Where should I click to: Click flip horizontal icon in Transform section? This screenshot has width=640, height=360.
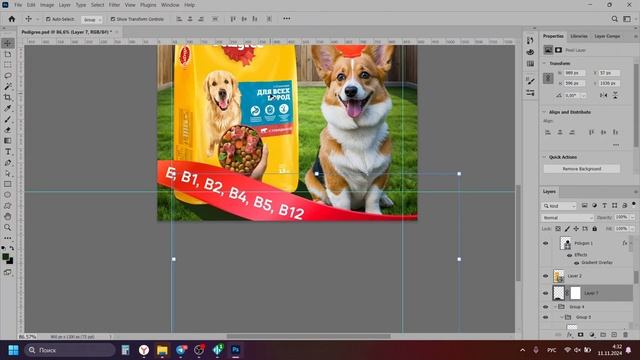pyautogui.click(x=604, y=95)
